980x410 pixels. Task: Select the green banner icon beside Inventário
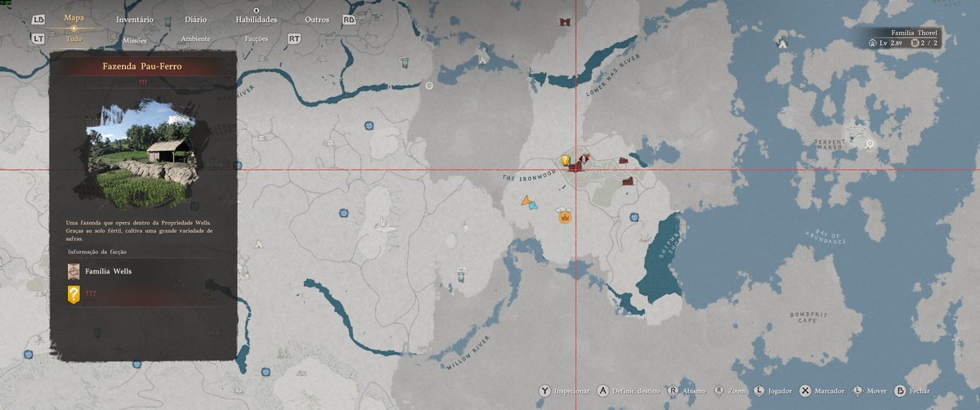pyautogui.click(x=168, y=22)
